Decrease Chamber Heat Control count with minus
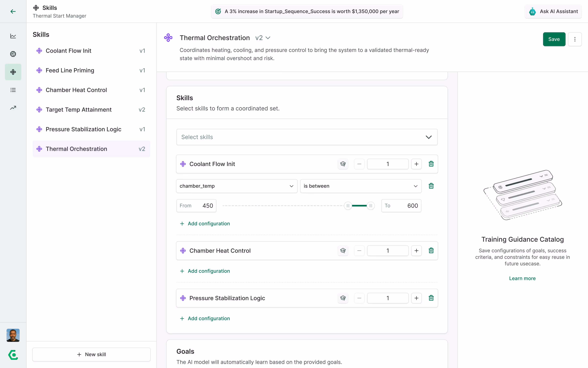The width and height of the screenshot is (588, 368). (359, 250)
